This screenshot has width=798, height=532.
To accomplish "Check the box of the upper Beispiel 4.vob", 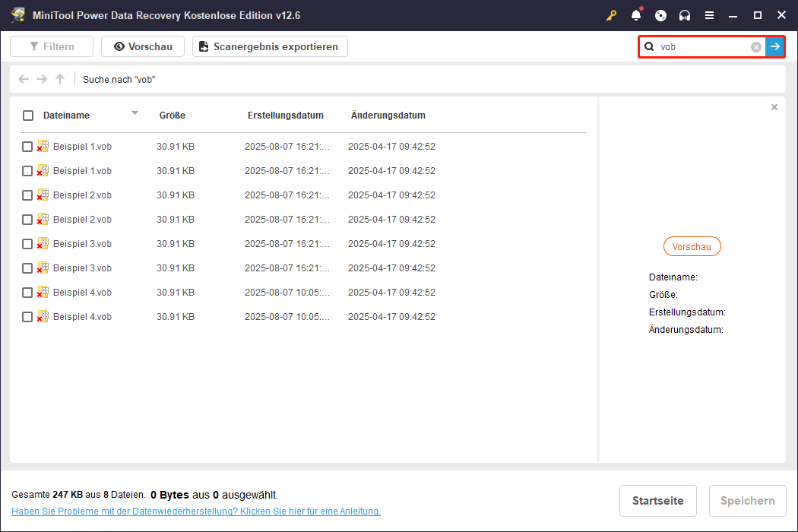I will tap(27, 293).
